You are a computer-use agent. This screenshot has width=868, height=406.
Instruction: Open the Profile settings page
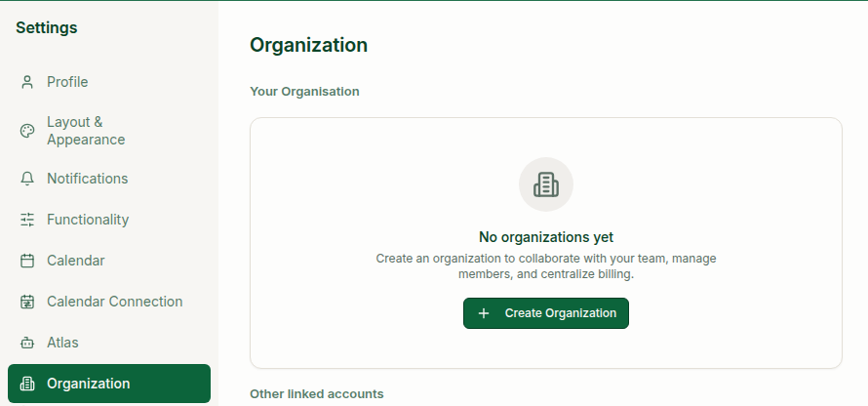point(109,82)
